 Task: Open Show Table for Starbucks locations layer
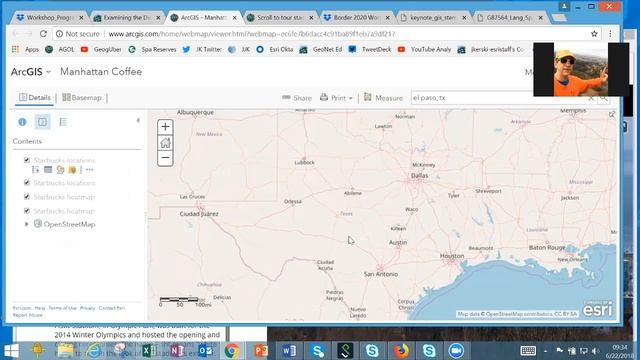pyautogui.click(x=48, y=169)
